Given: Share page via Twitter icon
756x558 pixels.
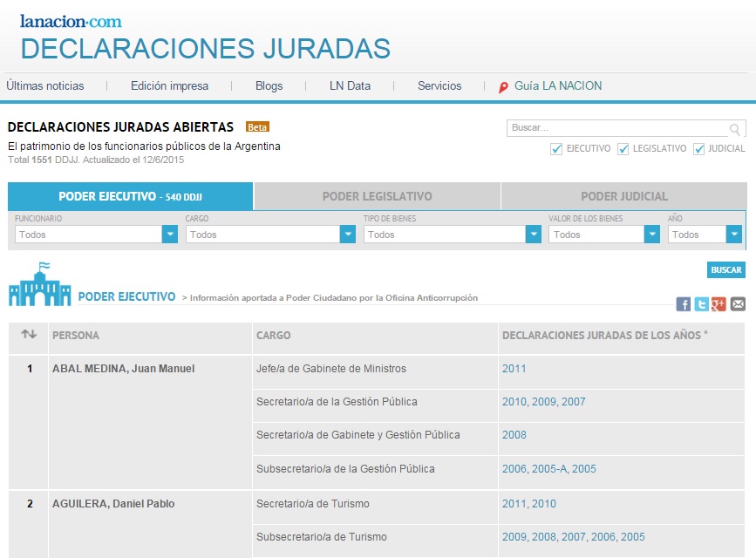Looking at the screenshot, I should [701, 303].
